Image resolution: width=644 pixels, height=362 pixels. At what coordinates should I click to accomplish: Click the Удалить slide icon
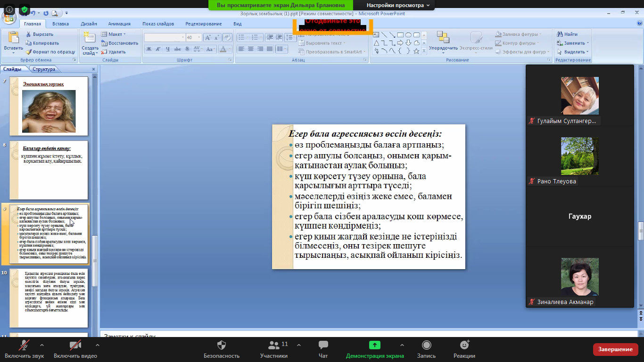104,52
